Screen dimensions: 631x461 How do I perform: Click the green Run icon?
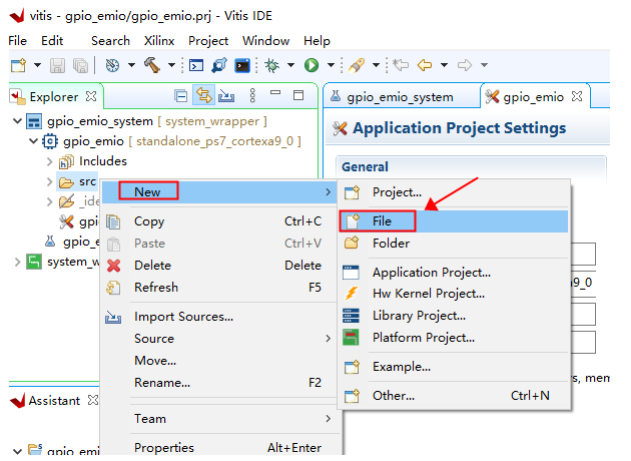tap(311, 65)
